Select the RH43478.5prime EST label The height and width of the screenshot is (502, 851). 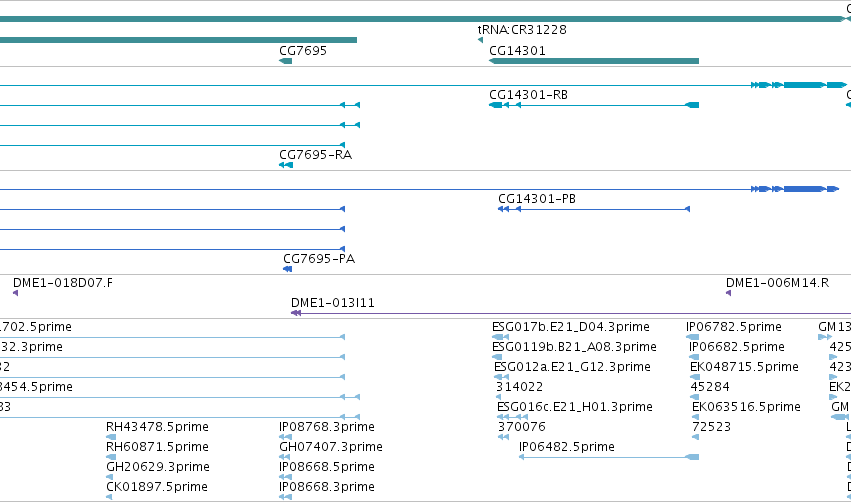(x=157, y=427)
